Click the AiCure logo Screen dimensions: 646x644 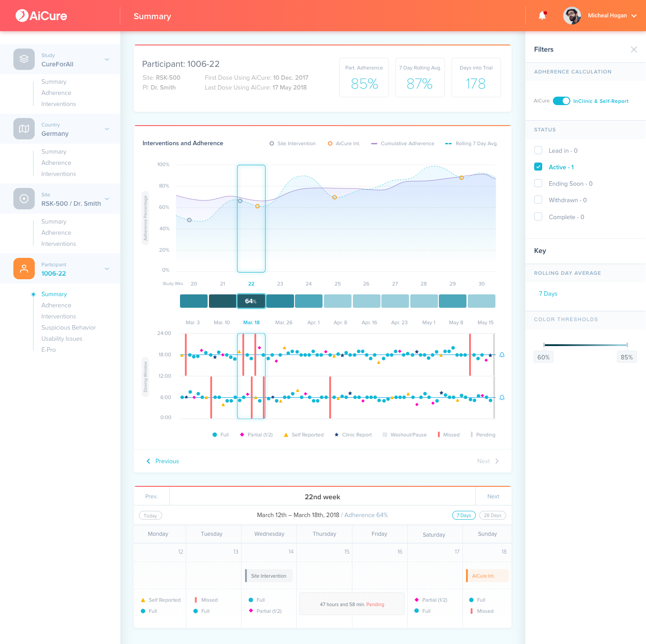tap(41, 16)
